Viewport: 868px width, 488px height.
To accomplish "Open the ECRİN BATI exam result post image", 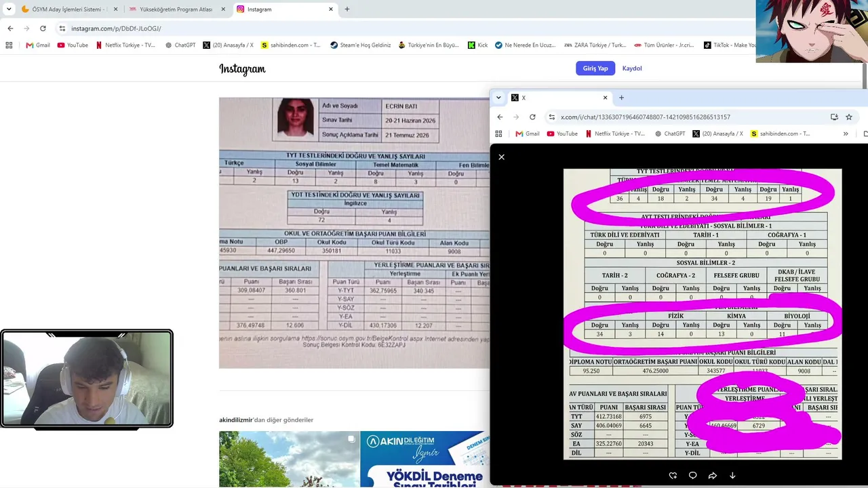I will pos(354,232).
